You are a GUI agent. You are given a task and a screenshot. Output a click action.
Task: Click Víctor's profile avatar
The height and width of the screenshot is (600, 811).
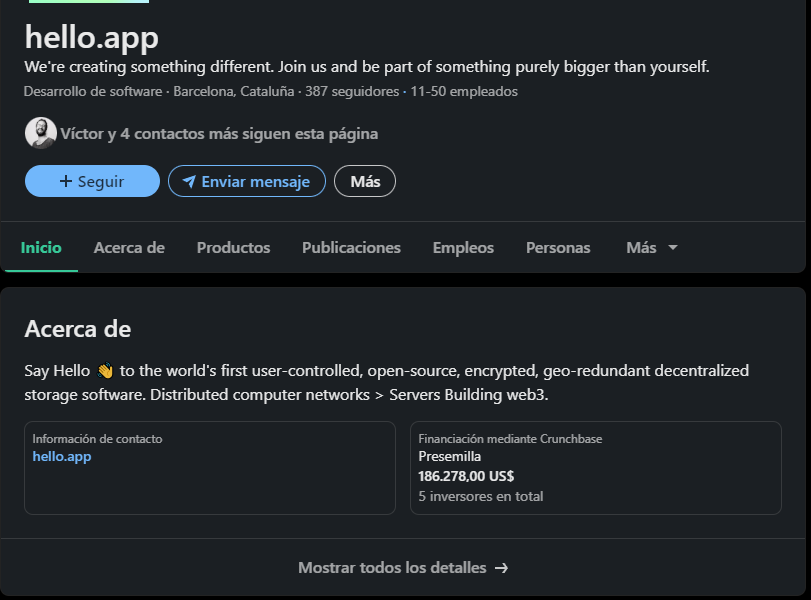click(x=41, y=133)
